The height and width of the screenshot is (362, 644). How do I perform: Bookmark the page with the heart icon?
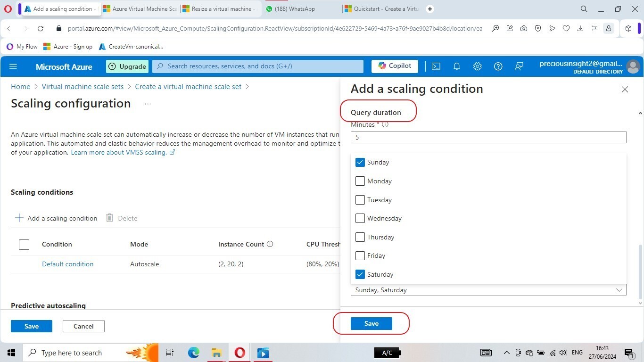[566, 28]
